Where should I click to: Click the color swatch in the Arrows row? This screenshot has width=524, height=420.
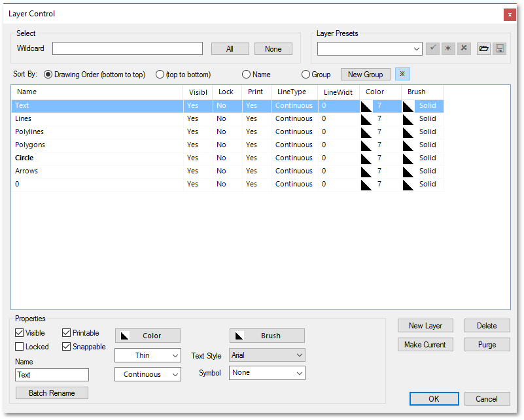pos(366,171)
